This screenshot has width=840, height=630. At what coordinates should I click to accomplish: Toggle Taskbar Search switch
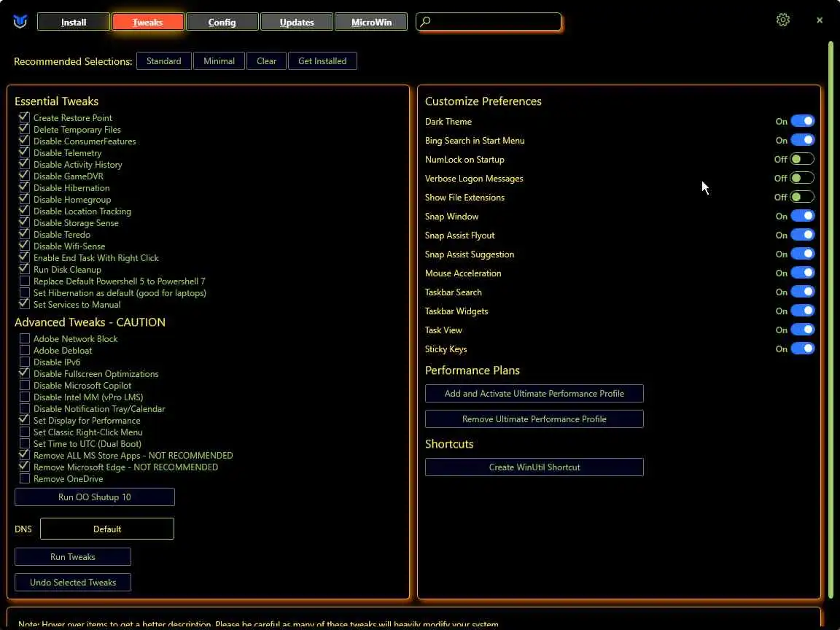click(x=803, y=292)
